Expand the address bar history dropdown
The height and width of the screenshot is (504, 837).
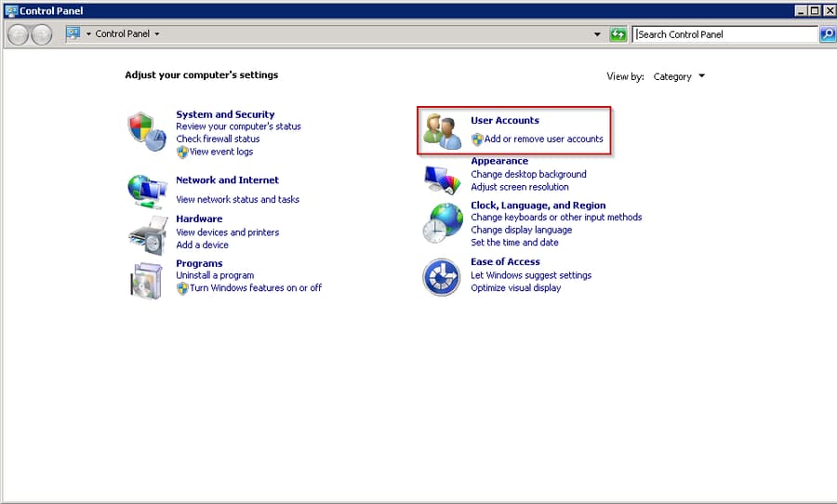[x=597, y=34]
